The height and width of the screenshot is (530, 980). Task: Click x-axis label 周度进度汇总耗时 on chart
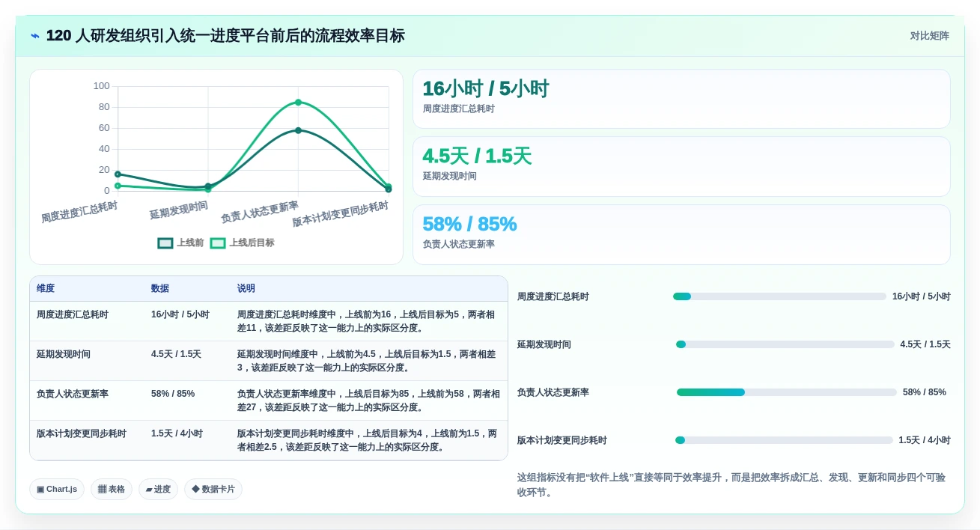(79, 212)
